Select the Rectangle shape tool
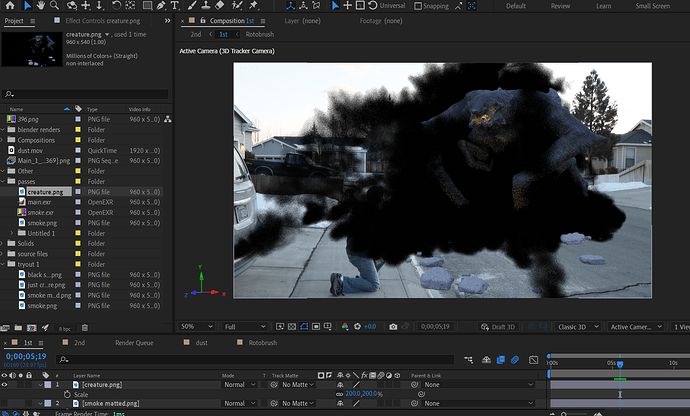This screenshot has height=416, width=690. (x=147, y=5)
